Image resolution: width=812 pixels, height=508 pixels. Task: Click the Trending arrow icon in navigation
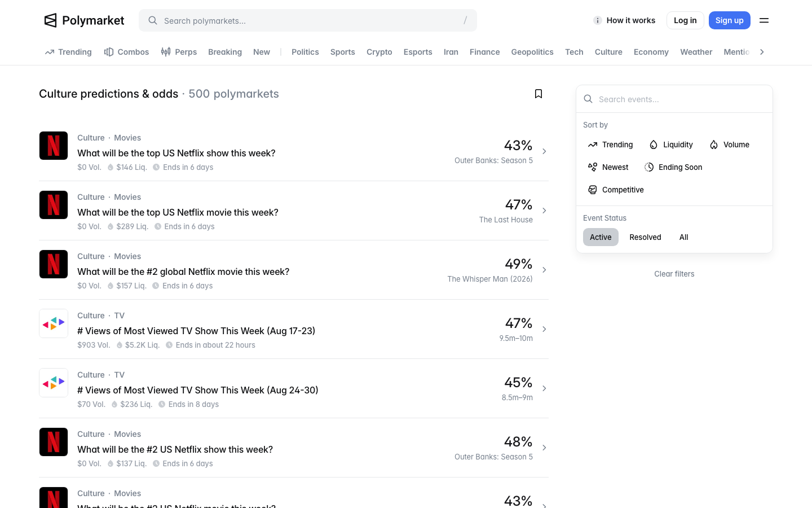(x=50, y=52)
